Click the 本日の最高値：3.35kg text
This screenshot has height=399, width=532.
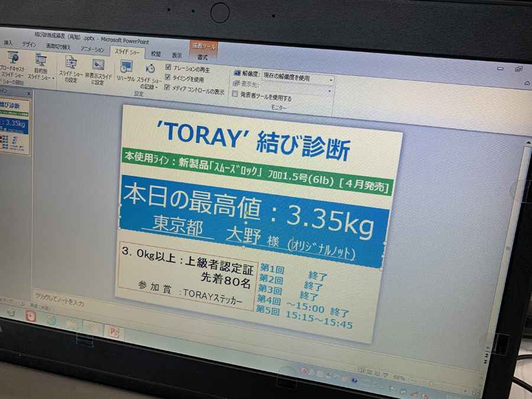tap(249, 210)
